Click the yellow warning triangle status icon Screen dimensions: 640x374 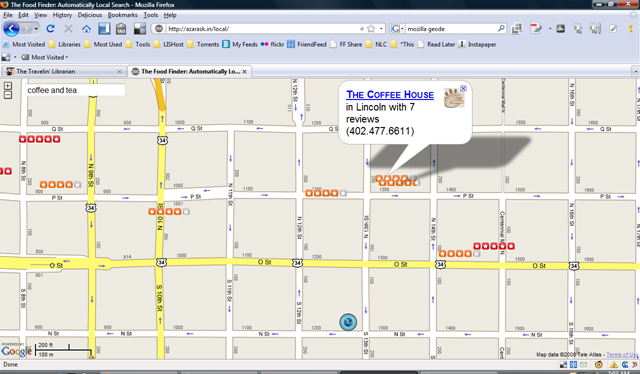613,365
